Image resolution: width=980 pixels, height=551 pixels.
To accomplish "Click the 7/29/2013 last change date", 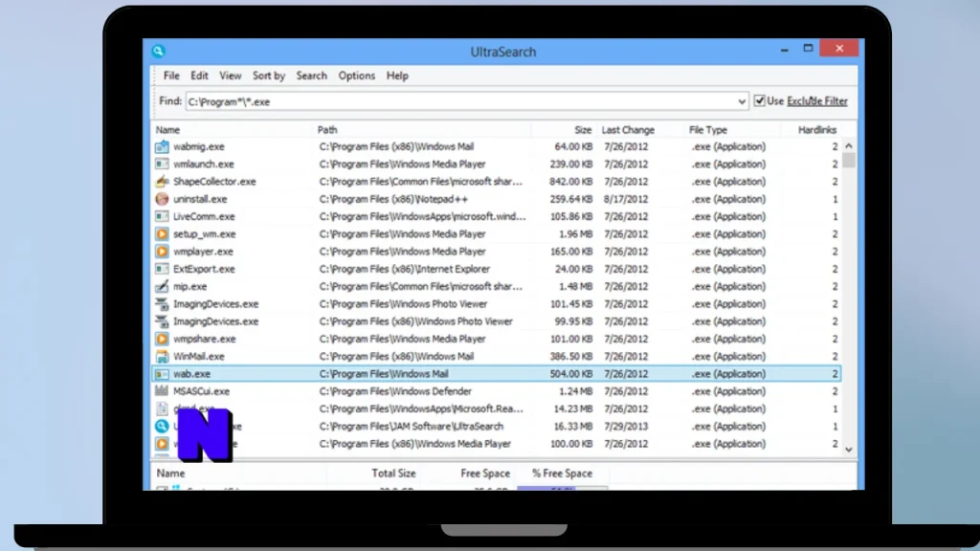I will [626, 427].
